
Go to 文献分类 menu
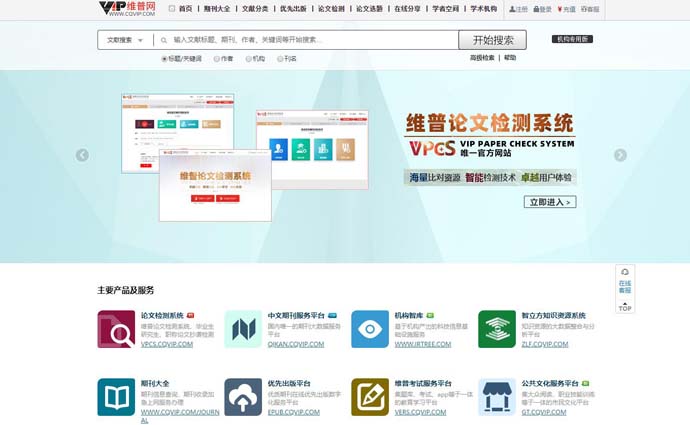pyautogui.click(x=255, y=9)
